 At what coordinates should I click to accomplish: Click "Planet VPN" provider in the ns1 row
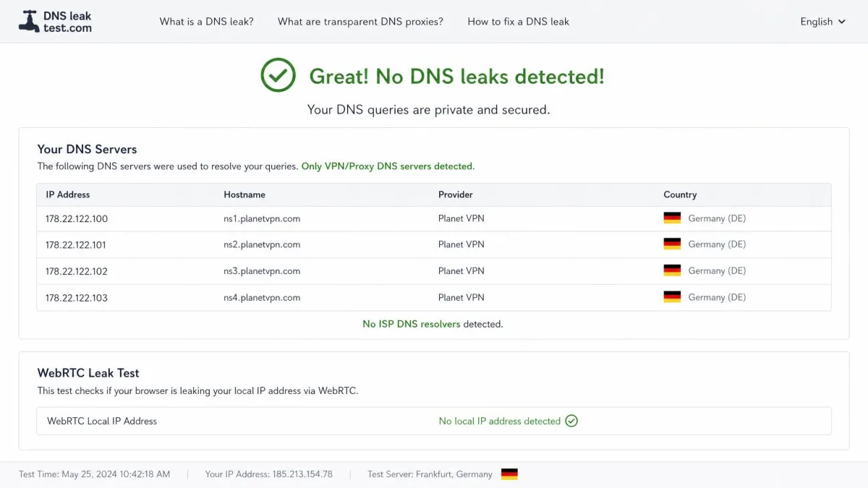pyautogui.click(x=461, y=218)
